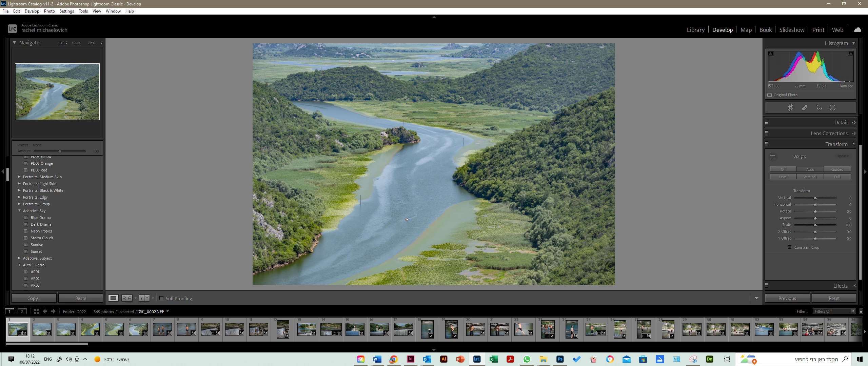This screenshot has height=366, width=868.
Task: Select the Crop Overlay tool icon
Action: pos(790,108)
